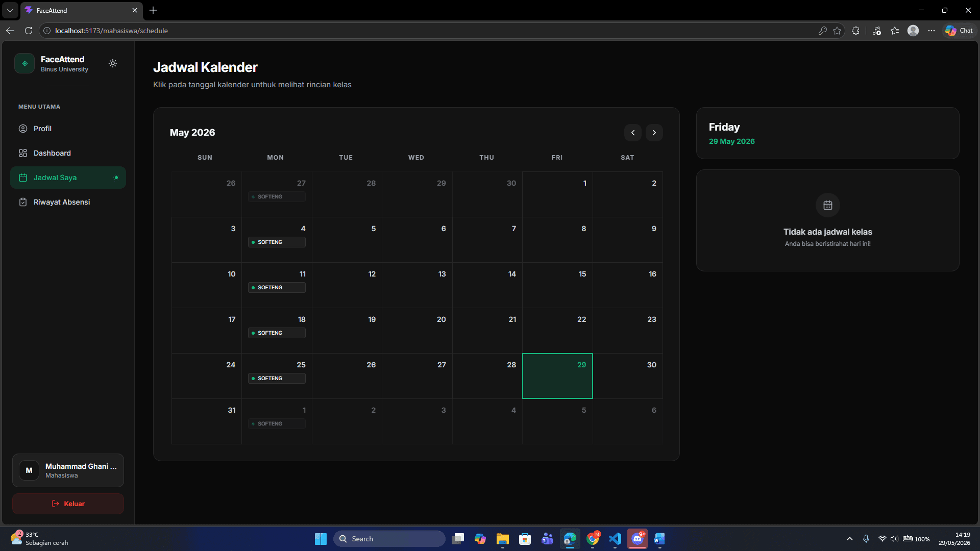Choose calendar date 31
This screenshot has width=980, height=551.
207,421
